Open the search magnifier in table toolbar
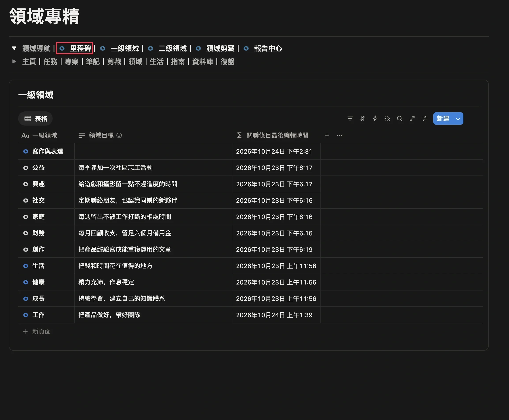509x420 pixels. [399, 118]
